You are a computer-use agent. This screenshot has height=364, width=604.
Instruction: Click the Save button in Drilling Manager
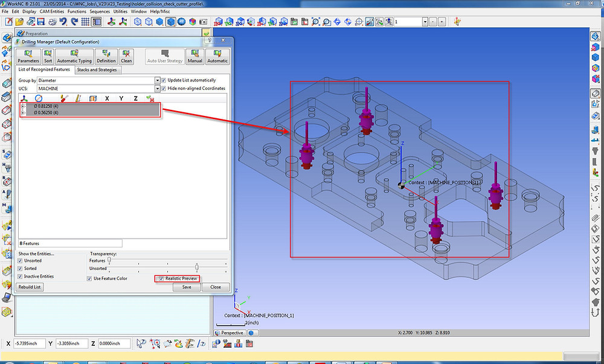187,287
